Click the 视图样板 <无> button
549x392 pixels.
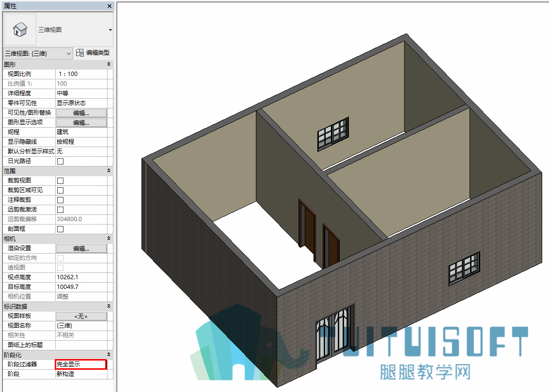point(81,316)
